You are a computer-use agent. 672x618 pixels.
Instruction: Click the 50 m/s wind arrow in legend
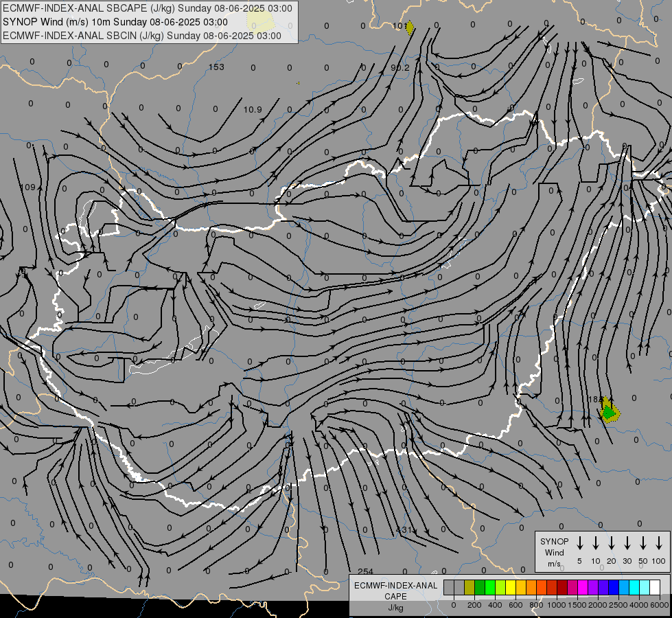643,543
